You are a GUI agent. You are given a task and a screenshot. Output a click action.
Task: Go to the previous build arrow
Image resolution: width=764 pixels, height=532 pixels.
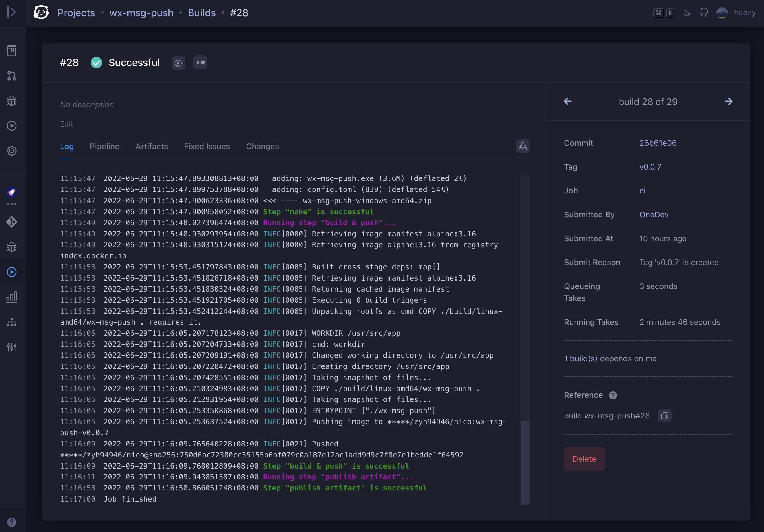tap(568, 102)
